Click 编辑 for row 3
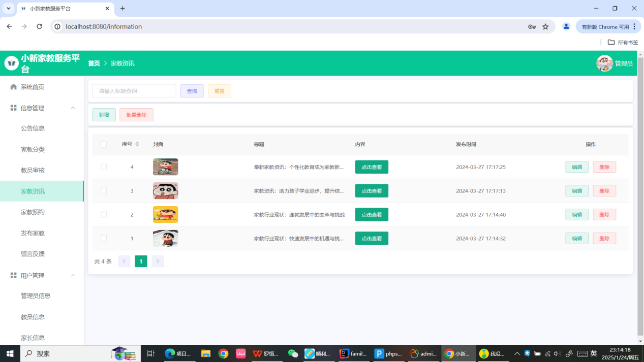 click(577, 191)
